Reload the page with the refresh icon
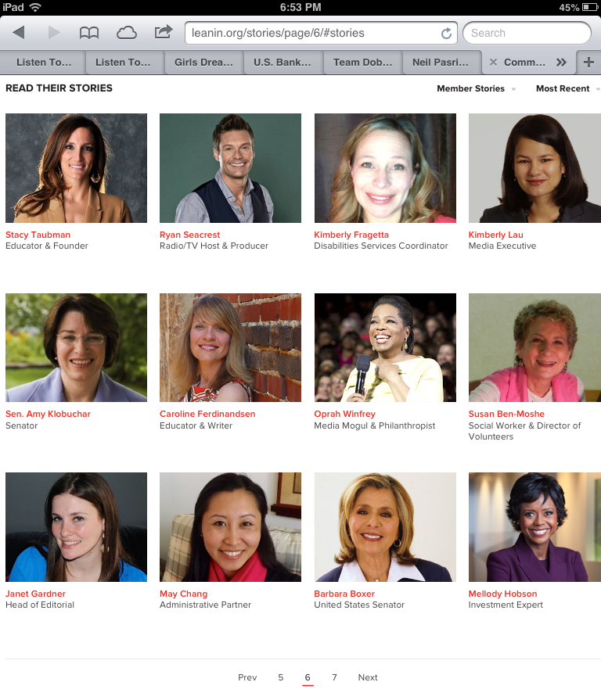This screenshot has width=601, height=700. [446, 34]
